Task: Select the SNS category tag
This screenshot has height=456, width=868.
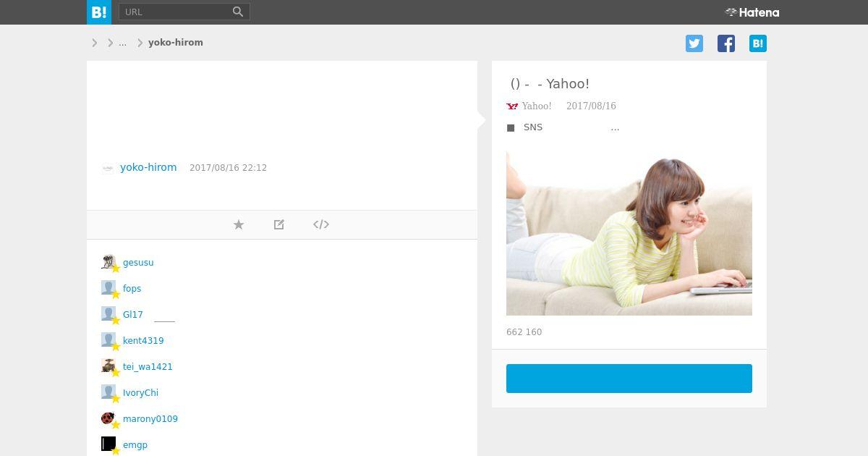Action: pyautogui.click(x=533, y=127)
